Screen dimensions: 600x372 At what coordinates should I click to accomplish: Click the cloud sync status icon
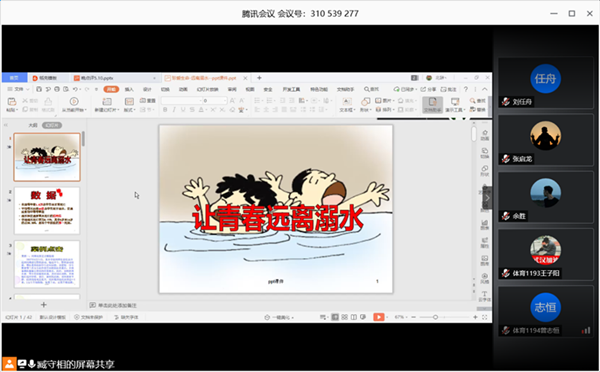point(396,89)
